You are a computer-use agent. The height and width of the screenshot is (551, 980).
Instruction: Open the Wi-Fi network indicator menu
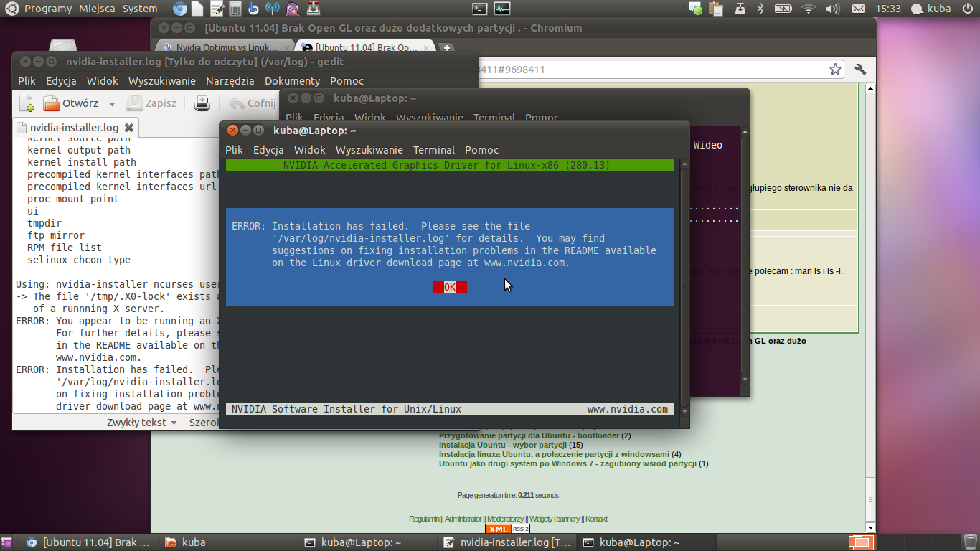(x=809, y=9)
